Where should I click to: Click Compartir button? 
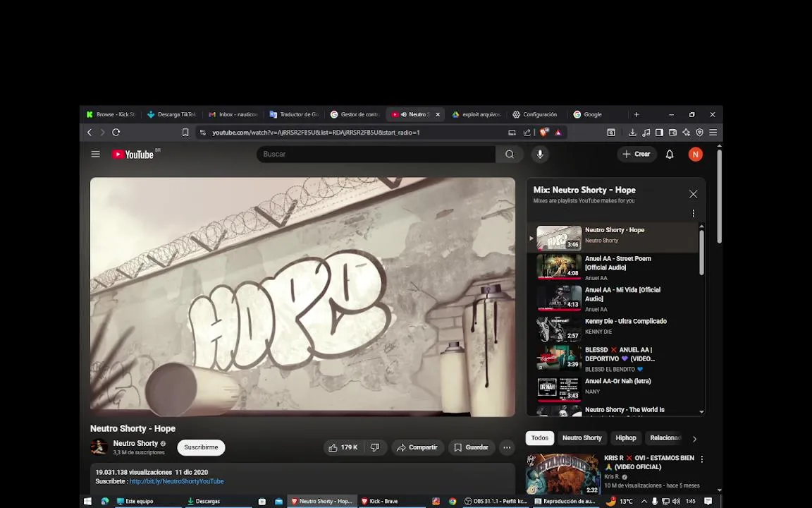(x=417, y=447)
